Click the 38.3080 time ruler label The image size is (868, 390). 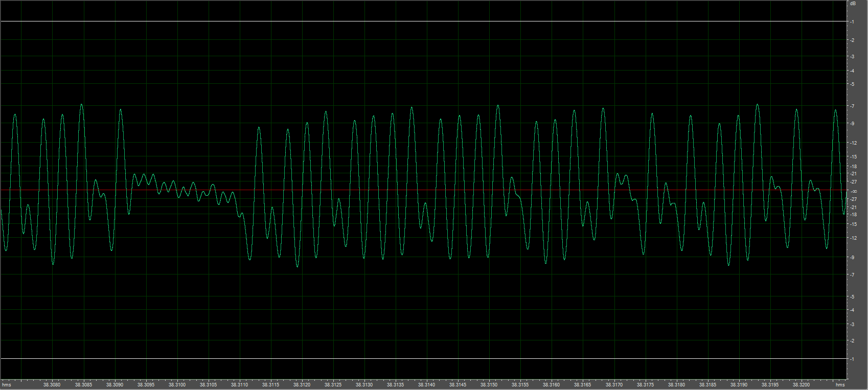click(x=52, y=385)
